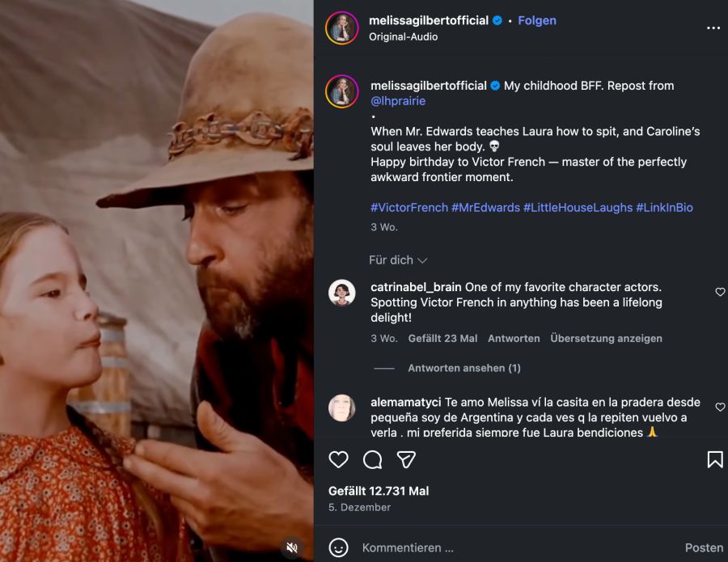
Task: Expand "Antworten ansehen (1)" replies
Action: 463,368
